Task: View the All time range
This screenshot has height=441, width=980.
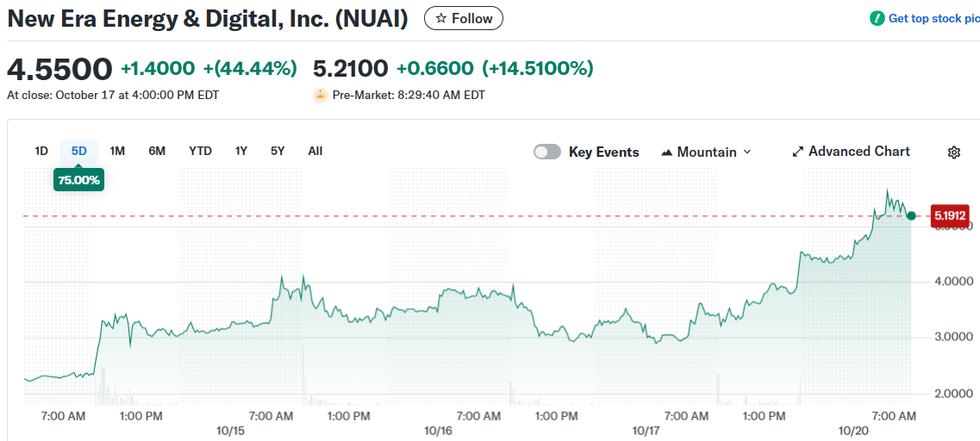Action: coord(315,151)
